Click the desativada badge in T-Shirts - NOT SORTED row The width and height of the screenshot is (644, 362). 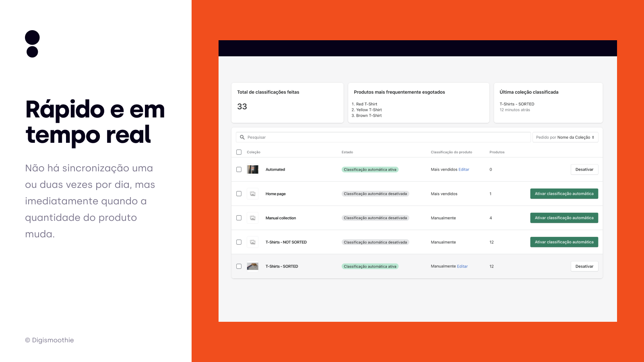tap(375, 242)
